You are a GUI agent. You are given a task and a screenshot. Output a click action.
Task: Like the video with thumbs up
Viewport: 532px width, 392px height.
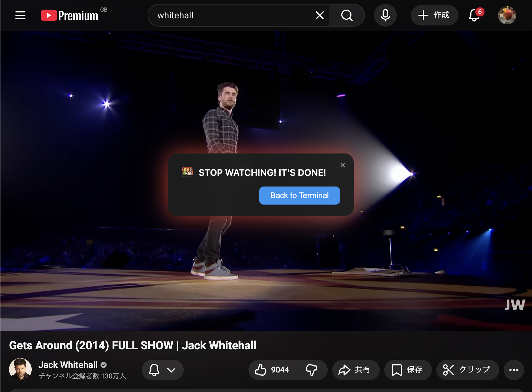273,370
